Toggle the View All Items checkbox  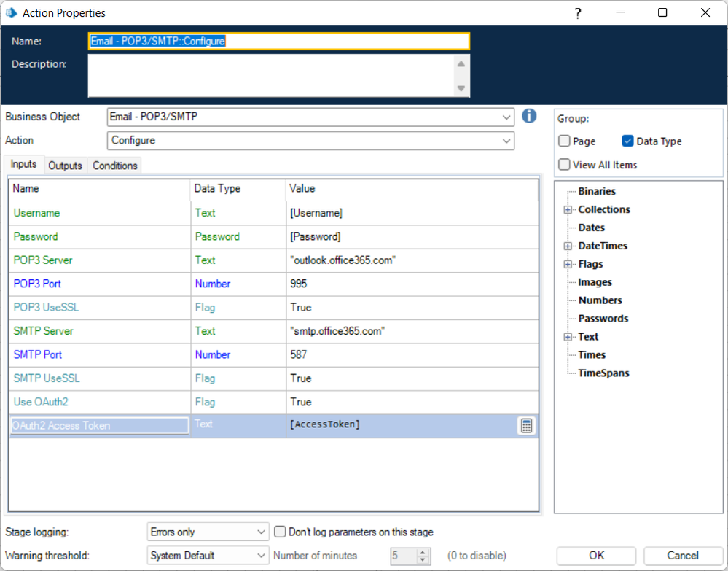click(x=565, y=165)
